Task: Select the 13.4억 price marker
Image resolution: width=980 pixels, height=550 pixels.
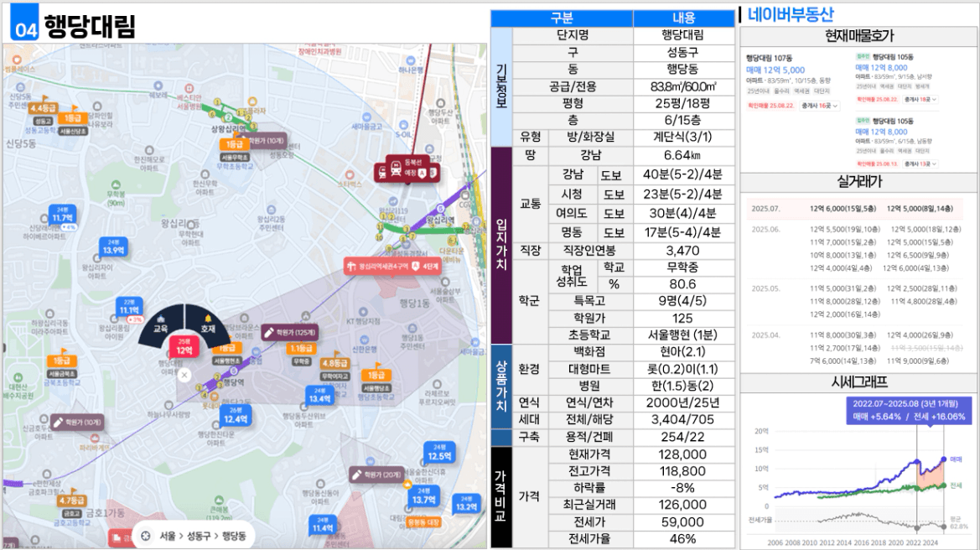Action: pos(319,396)
